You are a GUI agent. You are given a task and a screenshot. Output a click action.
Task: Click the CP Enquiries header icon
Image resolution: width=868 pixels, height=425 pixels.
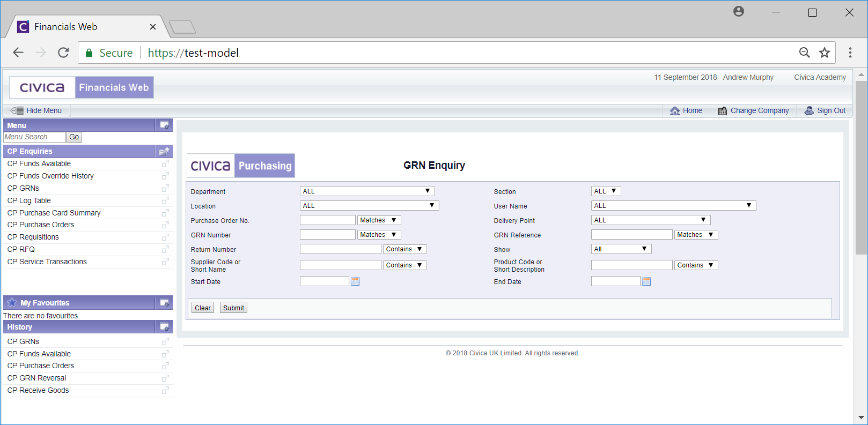165,151
